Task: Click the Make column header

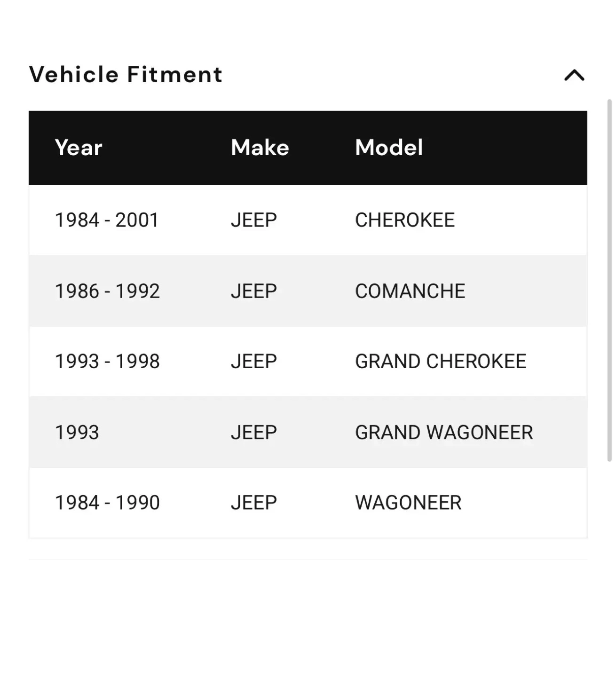Action: tap(260, 148)
